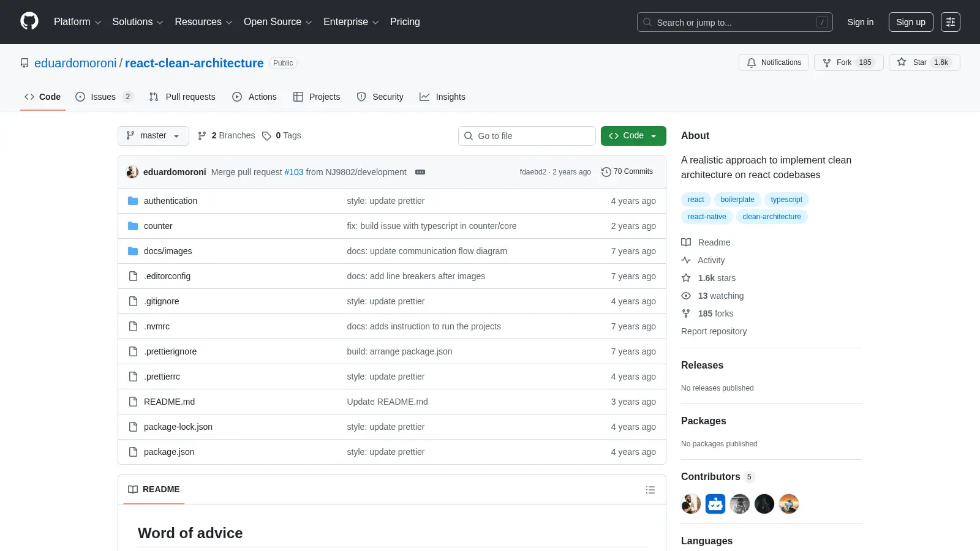
Task: Click Report repository link
Action: point(714,331)
